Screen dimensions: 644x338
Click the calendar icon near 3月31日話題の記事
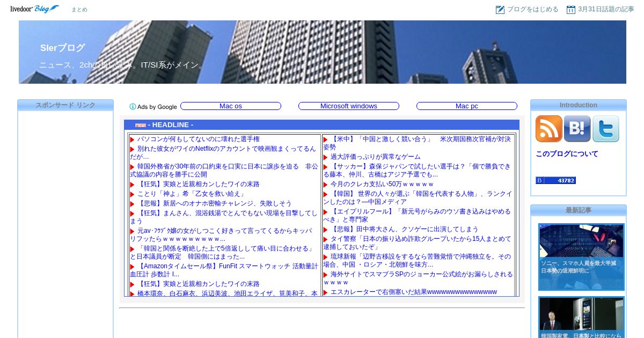tap(571, 10)
